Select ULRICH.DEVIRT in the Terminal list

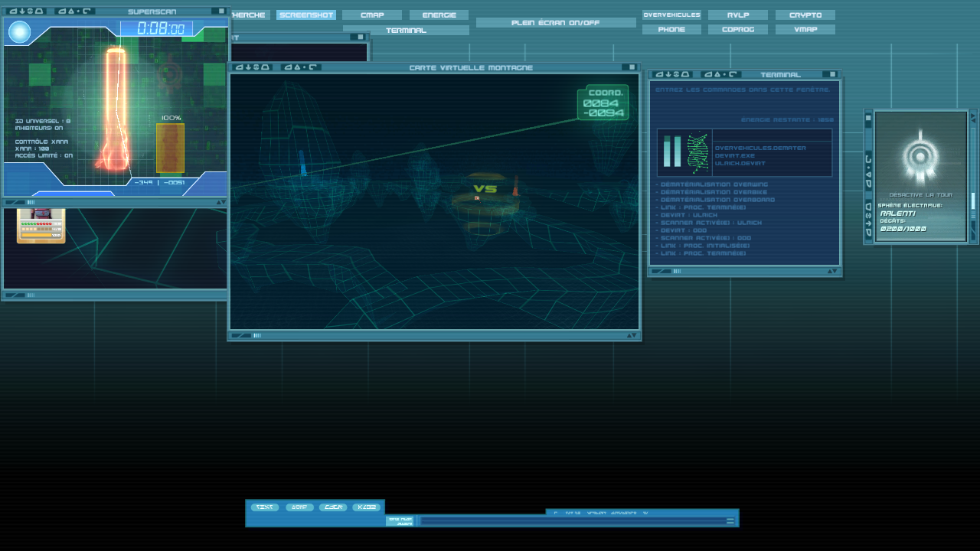click(x=740, y=163)
